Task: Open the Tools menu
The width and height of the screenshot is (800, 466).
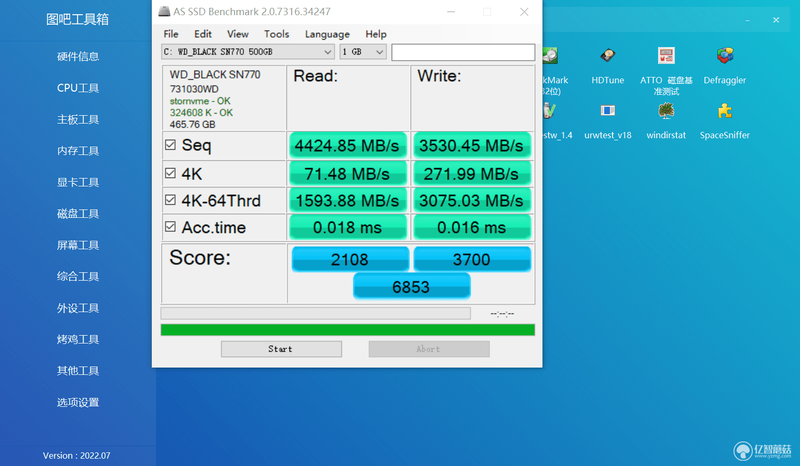Action: pos(277,34)
